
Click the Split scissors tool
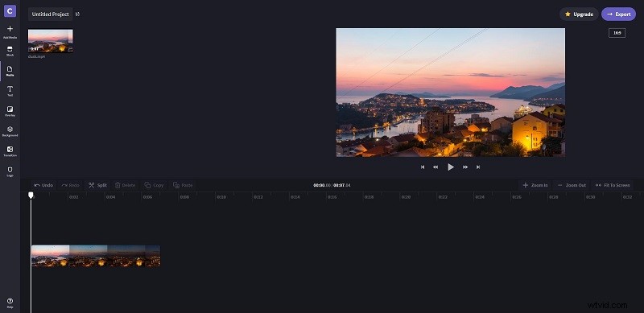97,185
